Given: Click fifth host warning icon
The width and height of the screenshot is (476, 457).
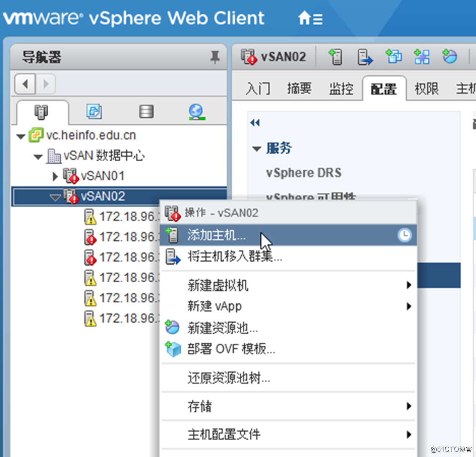Looking at the screenshot, I should click(90, 298).
